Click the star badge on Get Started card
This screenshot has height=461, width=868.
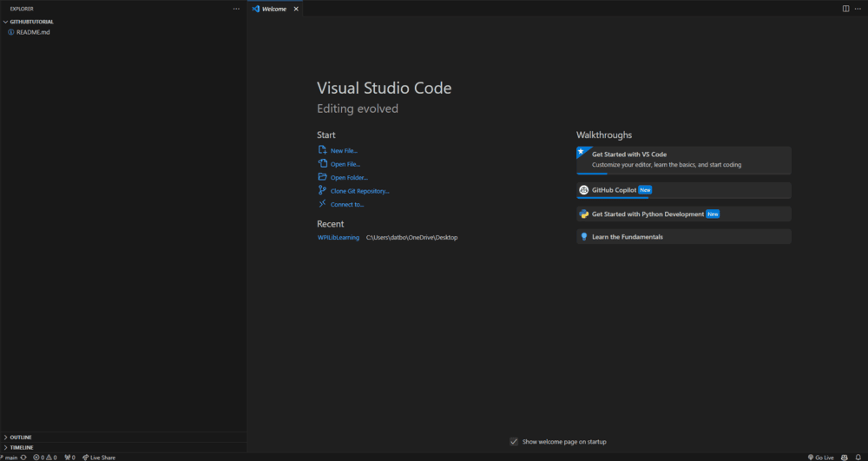(x=581, y=151)
